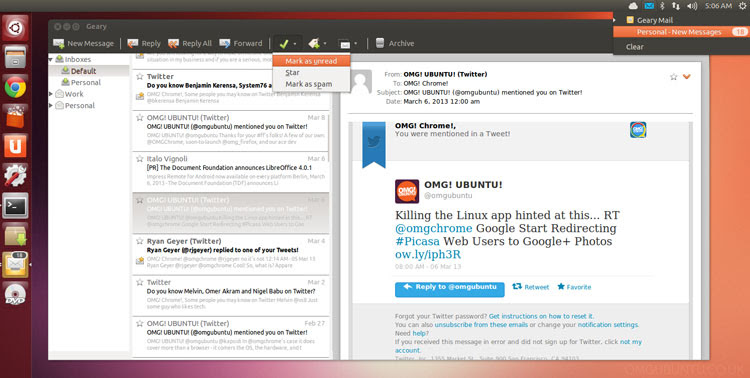Image resolution: width=750 pixels, height=378 pixels.
Task: Star the Ryan Geyer conversation
Action: click(x=140, y=241)
